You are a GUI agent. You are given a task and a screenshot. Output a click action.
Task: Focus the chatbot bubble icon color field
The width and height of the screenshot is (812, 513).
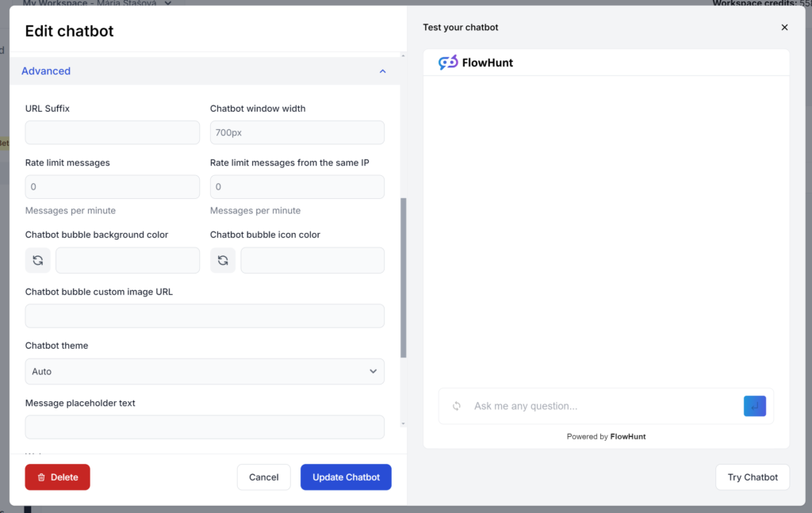point(312,260)
